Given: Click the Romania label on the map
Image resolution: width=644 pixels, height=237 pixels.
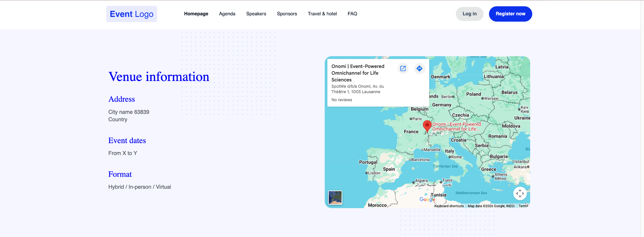Looking at the screenshot, I should click(x=498, y=136).
